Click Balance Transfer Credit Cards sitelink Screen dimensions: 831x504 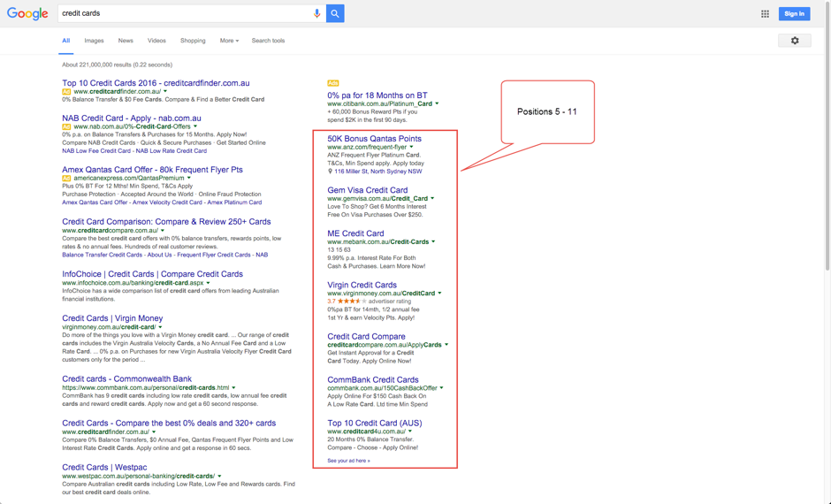(x=103, y=255)
